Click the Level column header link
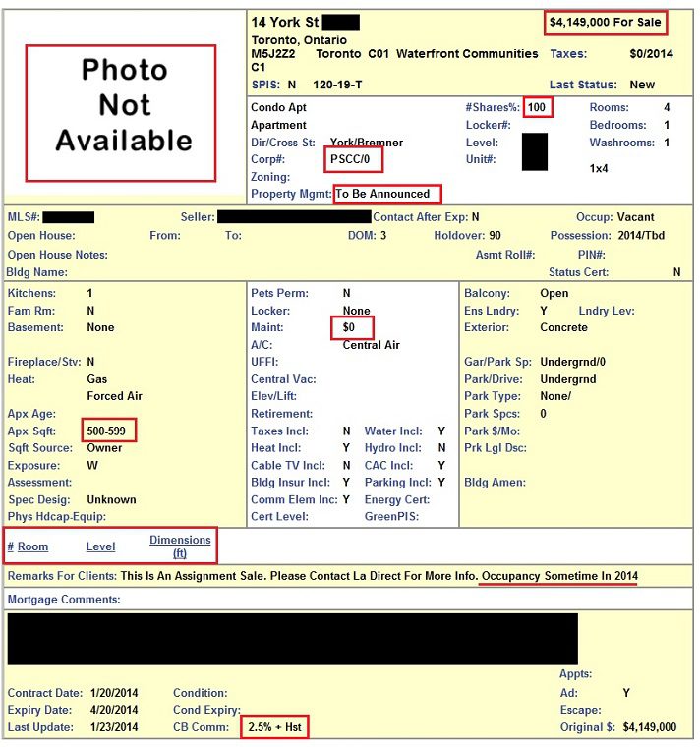 click(x=100, y=546)
